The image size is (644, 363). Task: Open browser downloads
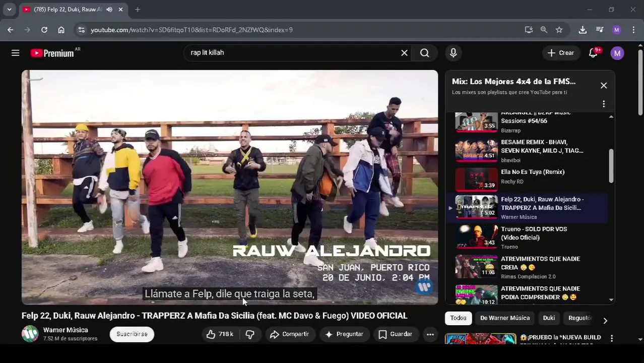point(583,30)
